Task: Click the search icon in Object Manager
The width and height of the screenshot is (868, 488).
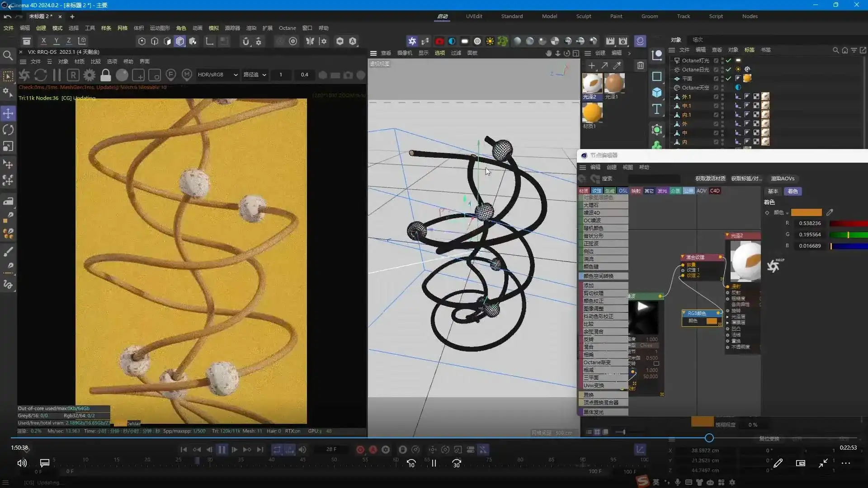Action: [835, 50]
